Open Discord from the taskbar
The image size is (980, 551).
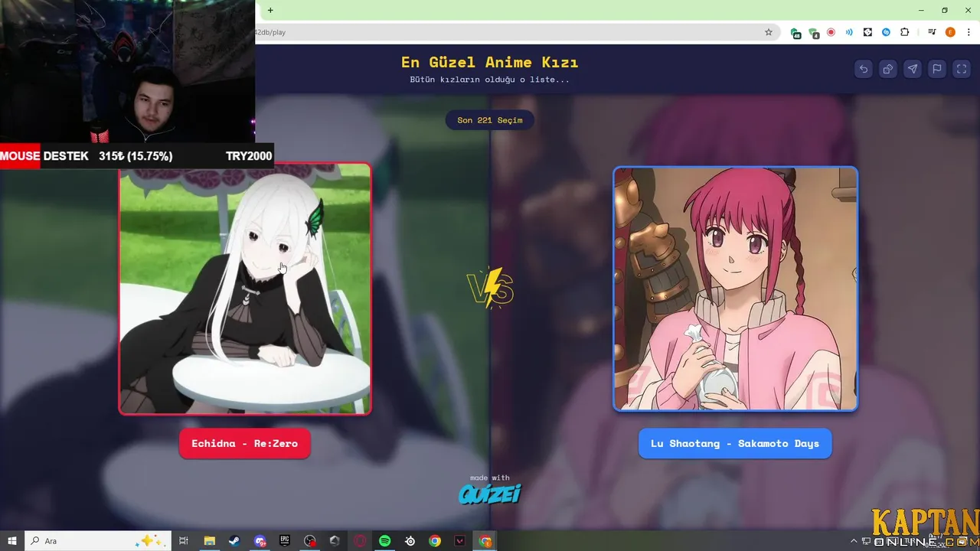coord(260,541)
